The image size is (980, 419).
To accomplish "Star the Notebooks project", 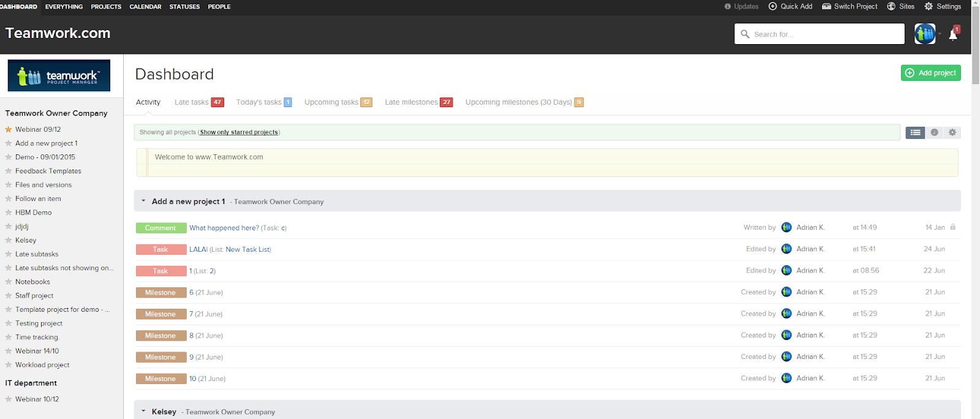I will pyautogui.click(x=9, y=282).
